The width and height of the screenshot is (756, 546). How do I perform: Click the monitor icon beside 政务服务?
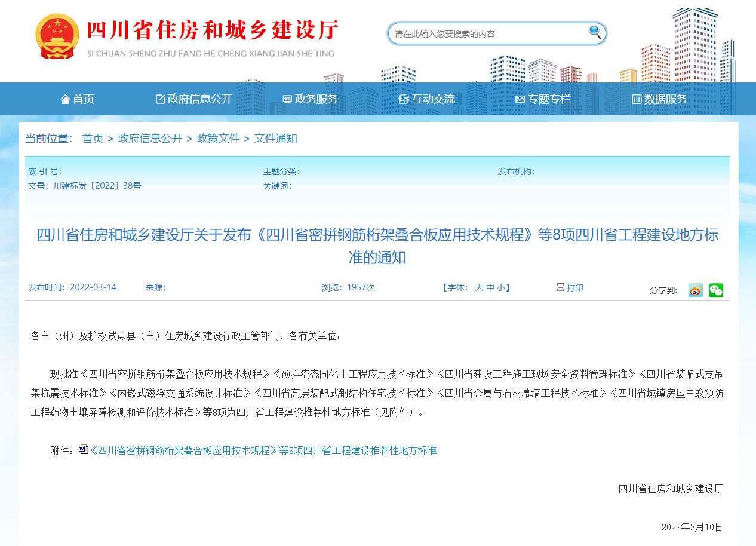pos(287,99)
